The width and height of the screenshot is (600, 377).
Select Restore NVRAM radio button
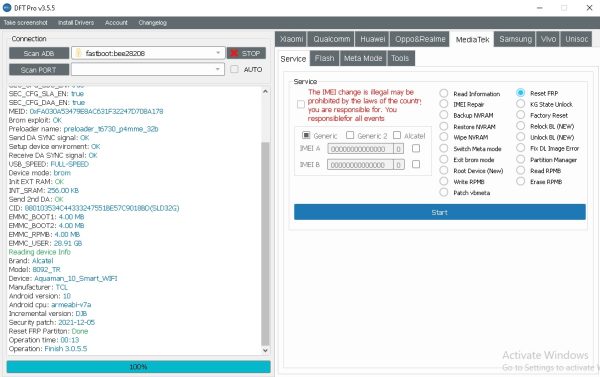(x=443, y=126)
